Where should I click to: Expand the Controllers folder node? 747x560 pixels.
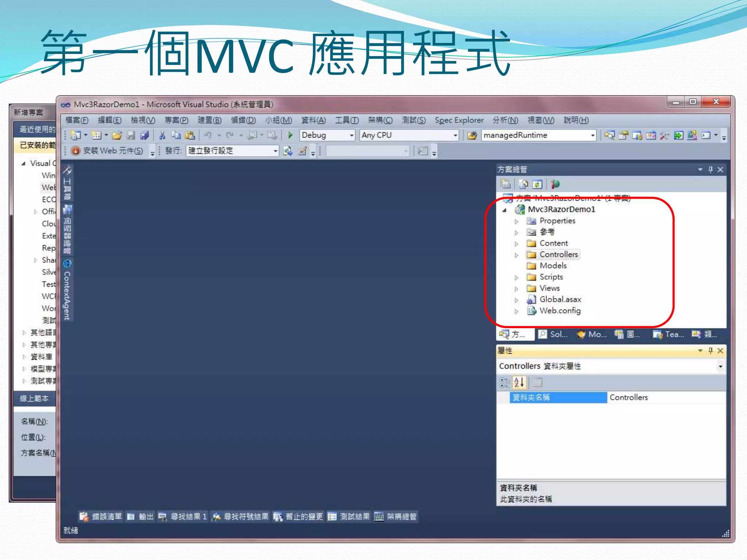516,255
